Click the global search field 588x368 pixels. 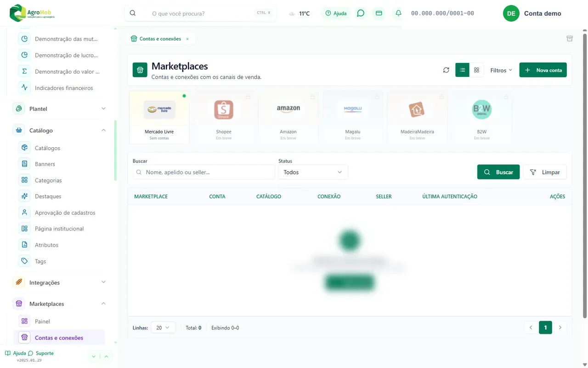coord(200,13)
